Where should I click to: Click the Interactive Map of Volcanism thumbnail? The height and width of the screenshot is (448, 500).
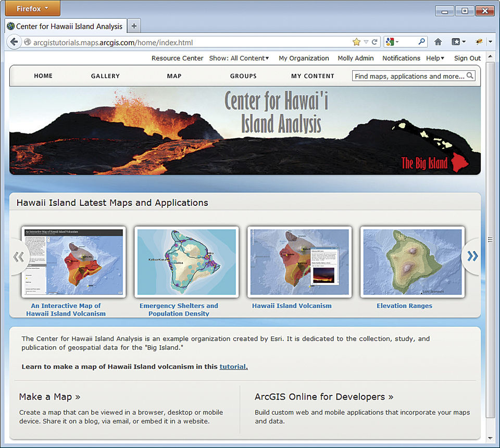pos(73,262)
